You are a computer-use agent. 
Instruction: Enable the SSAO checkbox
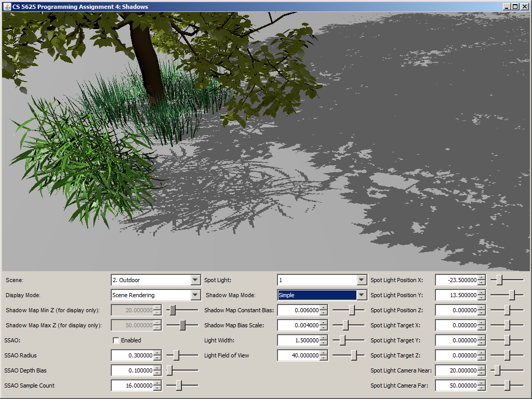[x=116, y=341]
